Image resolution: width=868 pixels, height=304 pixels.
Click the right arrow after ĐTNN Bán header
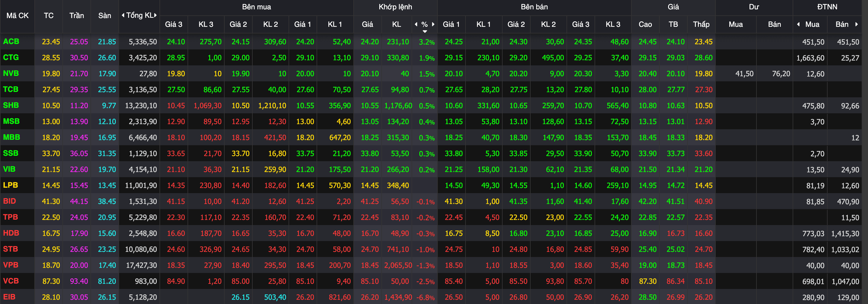pos(857,24)
